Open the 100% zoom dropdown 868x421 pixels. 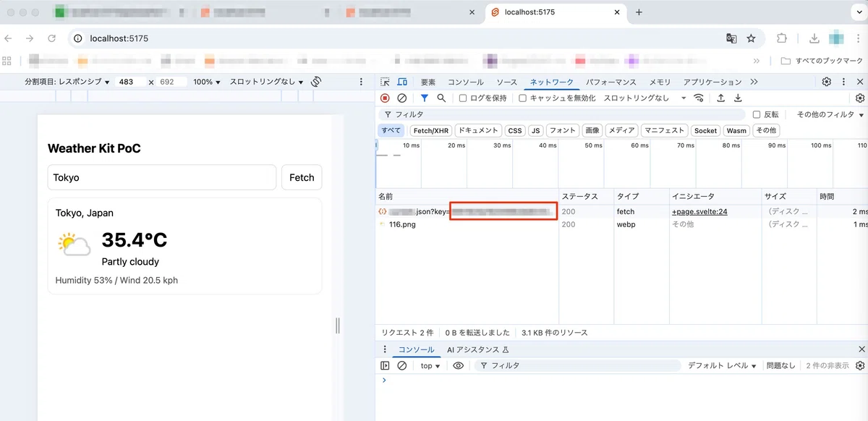[207, 82]
